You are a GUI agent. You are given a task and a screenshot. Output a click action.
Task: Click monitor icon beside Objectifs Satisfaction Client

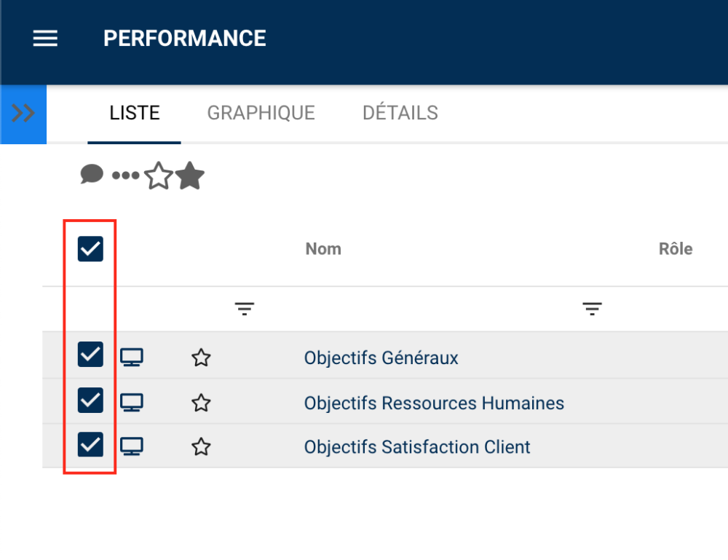pyautogui.click(x=132, y=446)
